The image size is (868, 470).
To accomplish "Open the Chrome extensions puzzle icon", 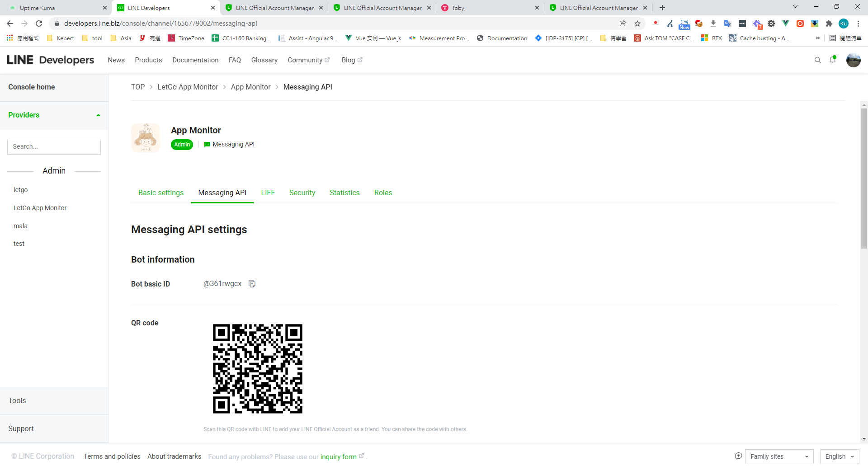I will (x=829, y=23).
